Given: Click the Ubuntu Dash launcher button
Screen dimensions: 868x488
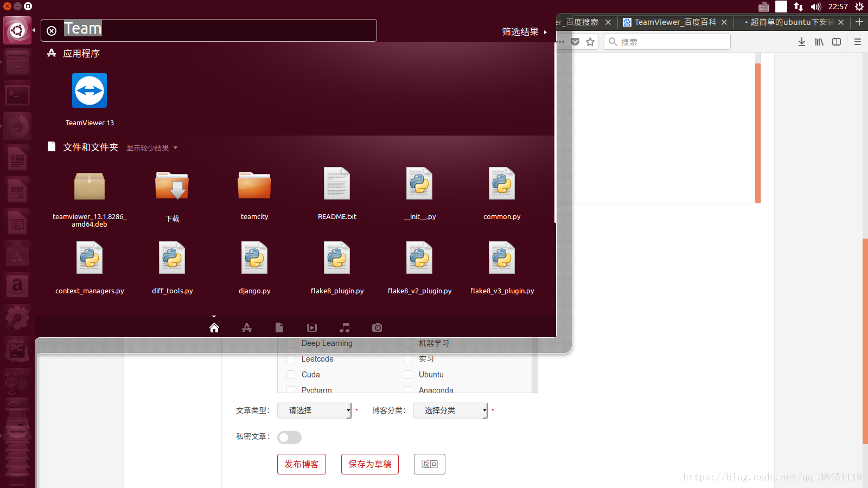Looking at the screenshot, I should tap(17, 30).
